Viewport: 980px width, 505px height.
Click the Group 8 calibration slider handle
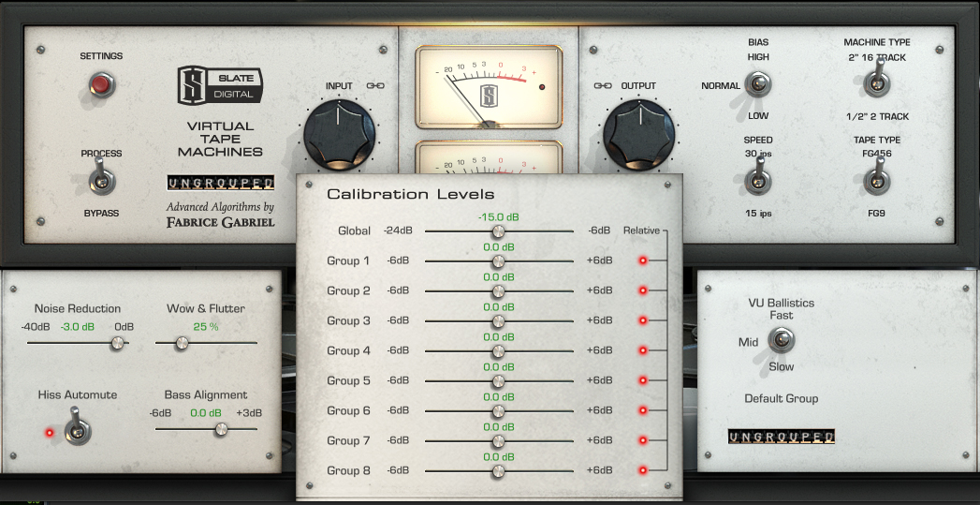coord(498,472)
